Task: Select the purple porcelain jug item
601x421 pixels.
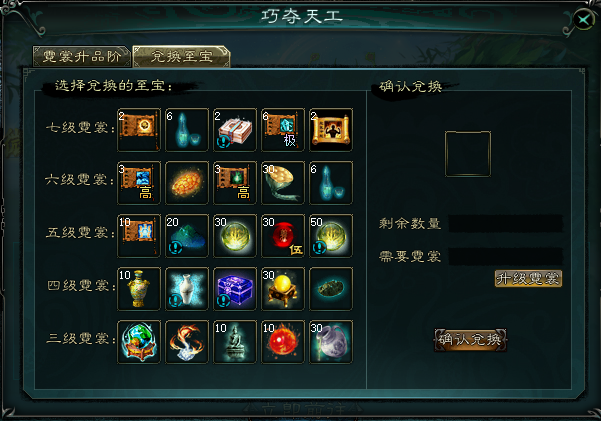Action: (331, 342)
